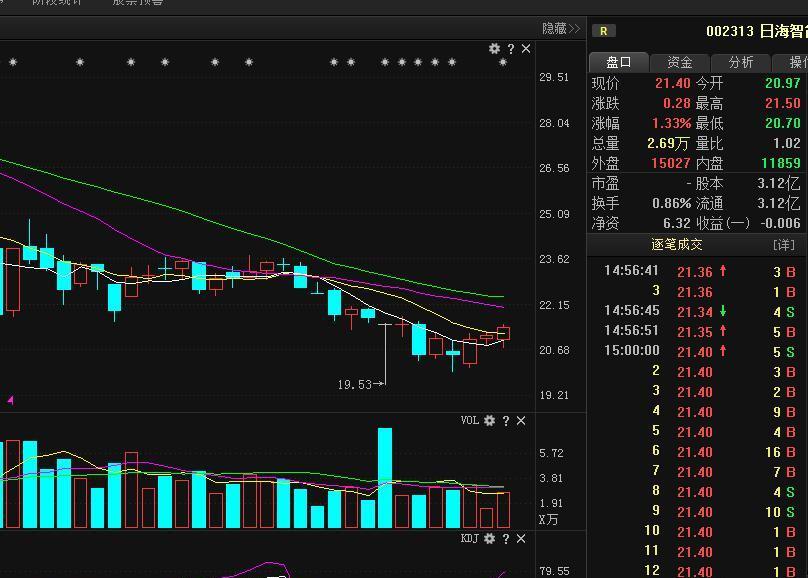Viewport: 808px width, 578px height.
Task: Close the main candlestick chart panel
Action: (526, 48)
